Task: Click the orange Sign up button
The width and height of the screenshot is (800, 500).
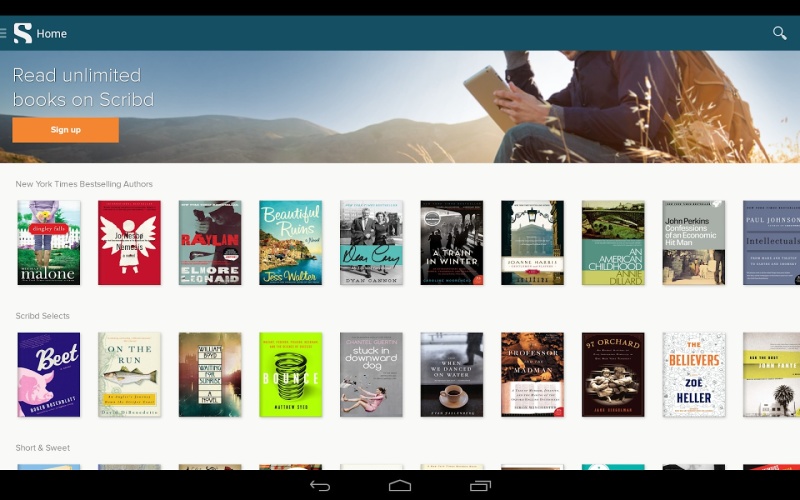Action: pyautogui.click(x=65, y=130)
